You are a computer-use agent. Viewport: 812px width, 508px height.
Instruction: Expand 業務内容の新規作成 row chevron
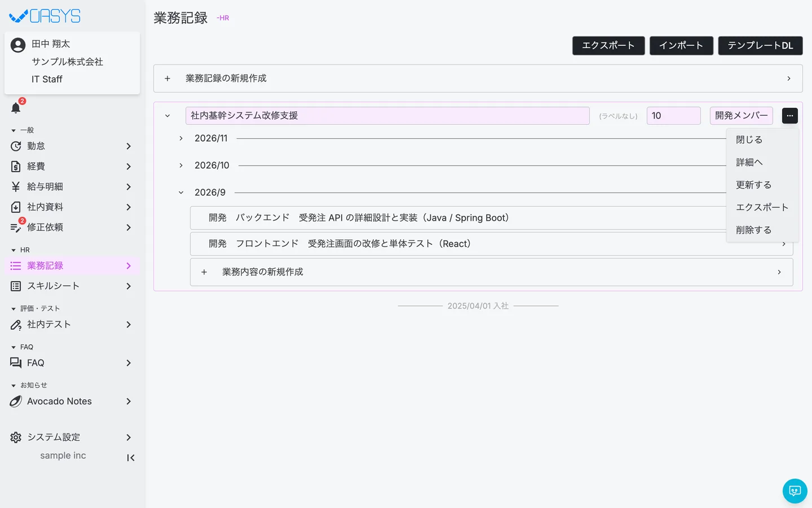779,272
